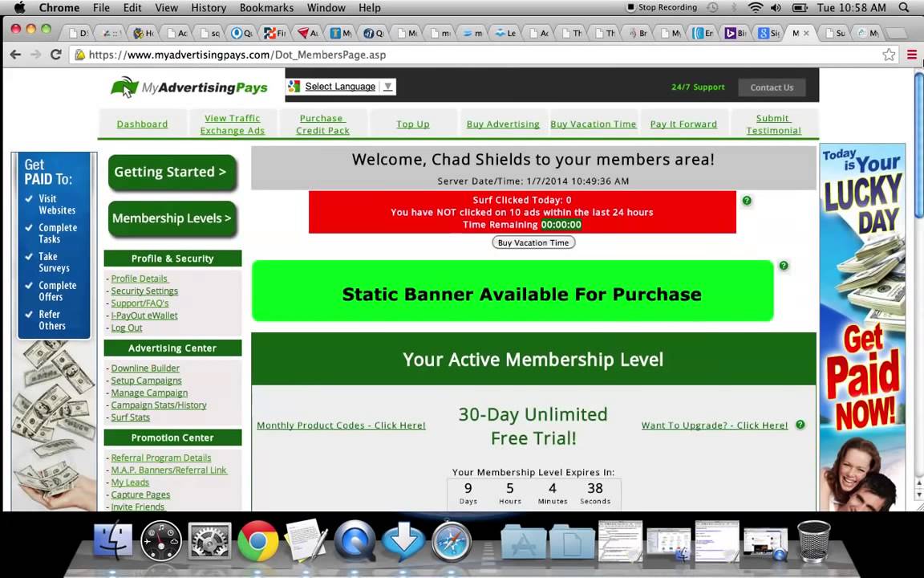Click the Membership Levels green button
Viewport: 924px width, 578px height.
point(172,219)
